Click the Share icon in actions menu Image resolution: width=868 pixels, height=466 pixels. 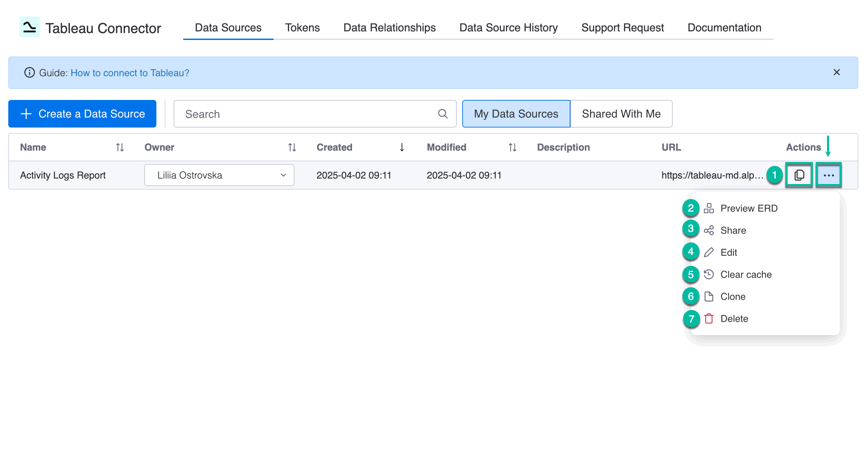pyautogui.click(x=709, y=230)
